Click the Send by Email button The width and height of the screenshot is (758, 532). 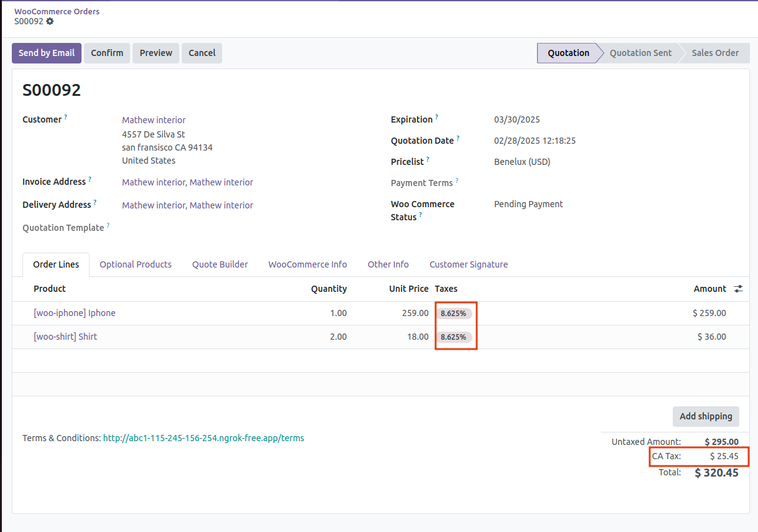tap(47, 53)
